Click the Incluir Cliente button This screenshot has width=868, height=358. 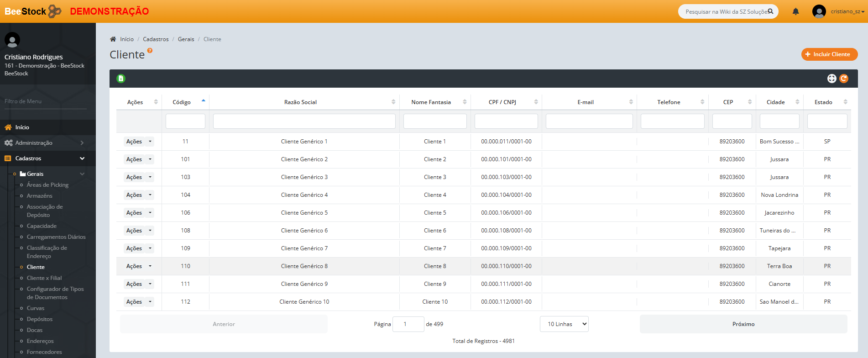coord(829,54)
